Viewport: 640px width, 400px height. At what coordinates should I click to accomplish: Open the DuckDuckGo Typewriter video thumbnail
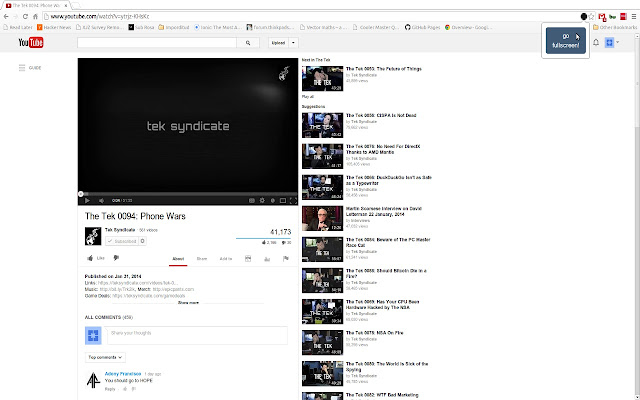[x=322, y=187]
